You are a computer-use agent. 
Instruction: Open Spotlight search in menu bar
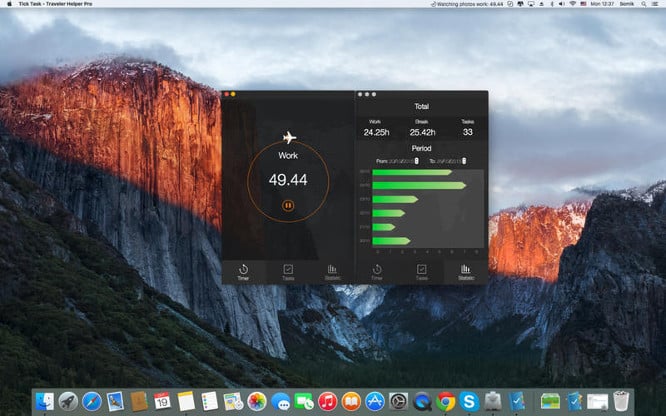(x=644, y=4)
